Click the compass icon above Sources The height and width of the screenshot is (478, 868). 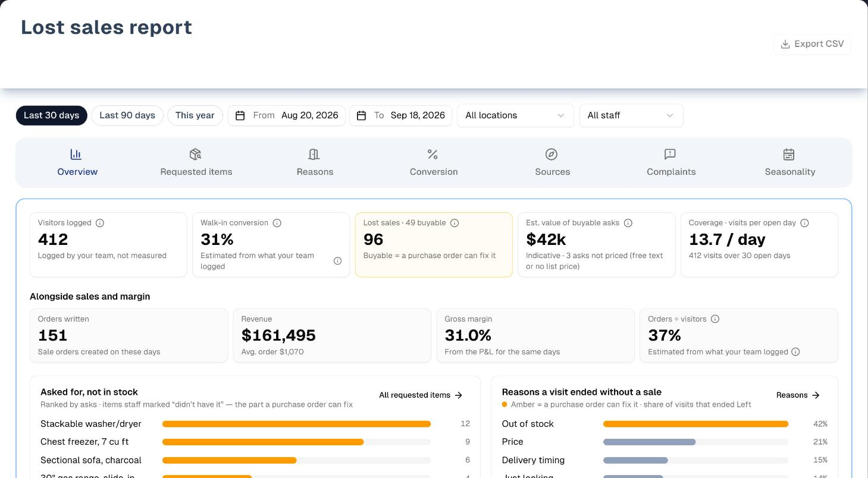tap(551, 155)
